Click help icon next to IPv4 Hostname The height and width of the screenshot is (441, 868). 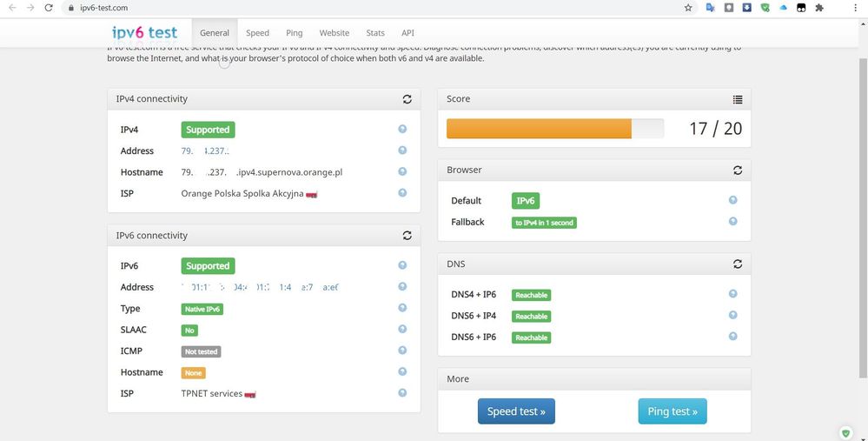tap(402, 172)
